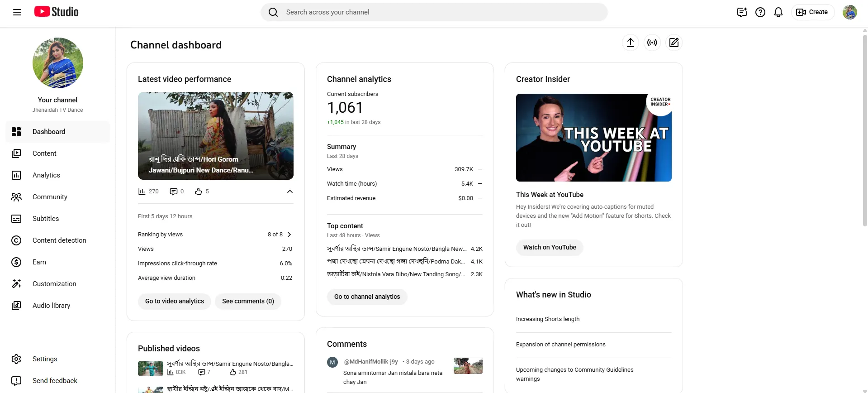
Task: Click @MdHanifMollik-j9y commenter name
Action: click(371, 362)
